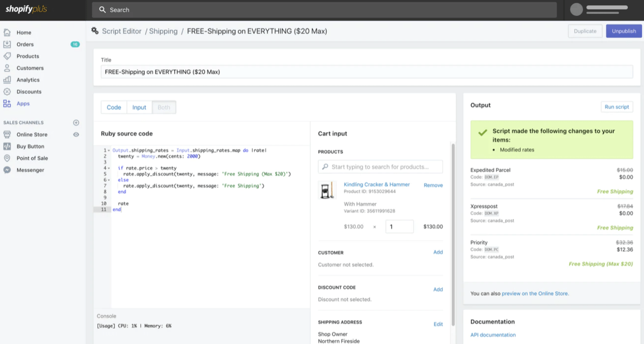Viewport: 644px width, 344px height.
Task: Switch to the Both tab
Action: (164, 107)
